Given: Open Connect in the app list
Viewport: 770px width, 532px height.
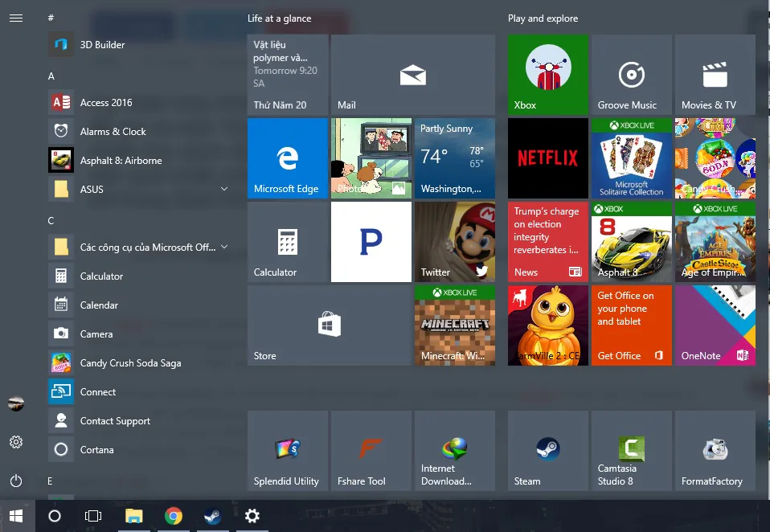Looking at the screenshot, I should coord(140,391).
